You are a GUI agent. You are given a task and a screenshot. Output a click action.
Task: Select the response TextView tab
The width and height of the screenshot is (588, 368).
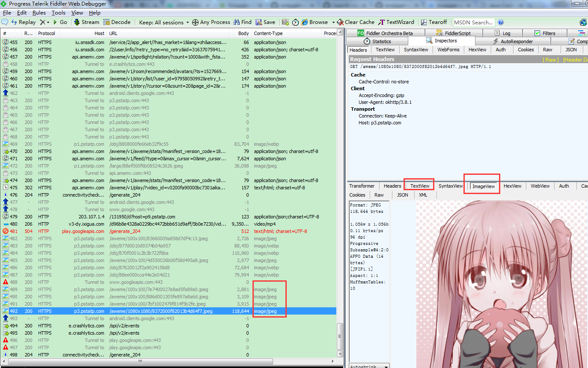coord(419,186)
